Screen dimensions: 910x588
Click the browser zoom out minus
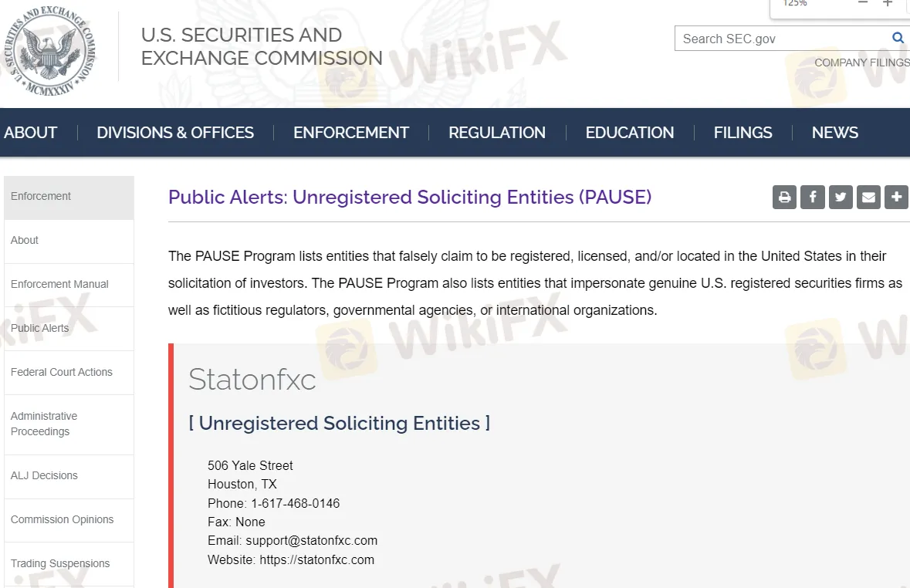click(863, 4)
